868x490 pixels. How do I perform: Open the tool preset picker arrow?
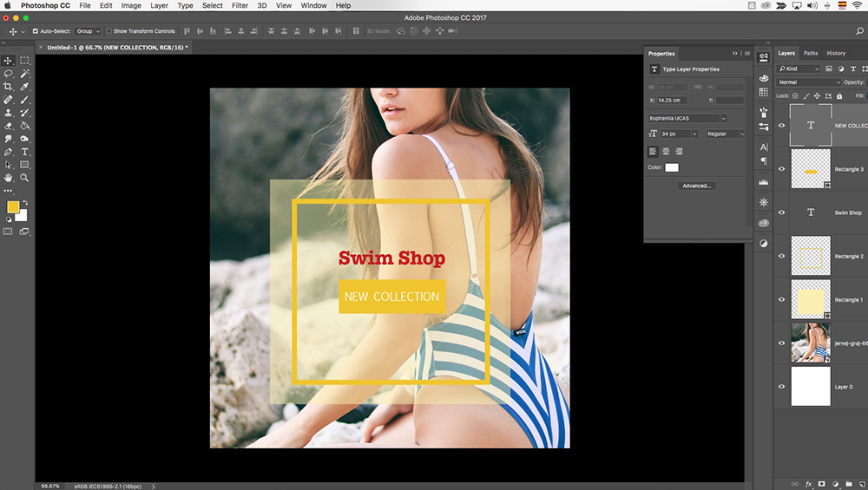pyautogui.click(x=23, y=31)
